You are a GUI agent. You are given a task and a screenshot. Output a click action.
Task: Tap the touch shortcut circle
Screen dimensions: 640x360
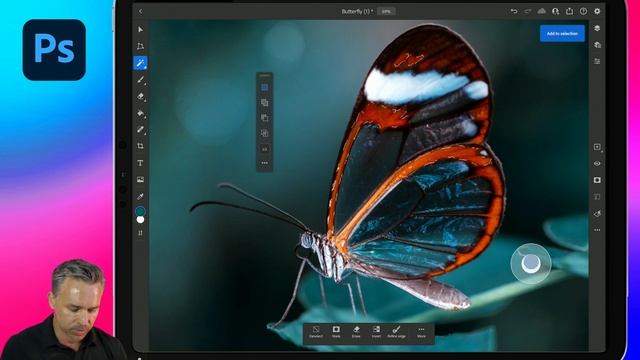(x=531, y=264)
